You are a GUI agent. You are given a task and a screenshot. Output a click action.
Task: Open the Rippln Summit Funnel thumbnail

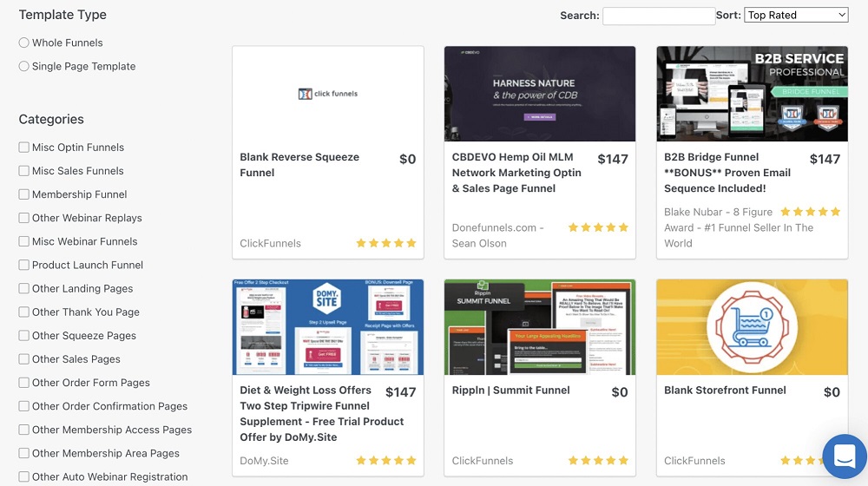pos(540,327)
